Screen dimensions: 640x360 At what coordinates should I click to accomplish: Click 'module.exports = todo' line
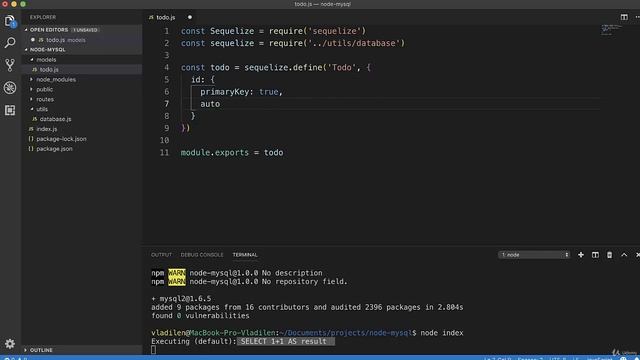(232, 153)
